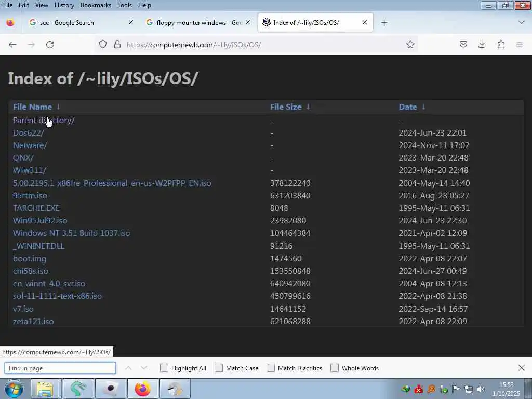Download 95rtm.iso file
The image size is (532, 399).
pyautogui.click(x=30, y=195)
